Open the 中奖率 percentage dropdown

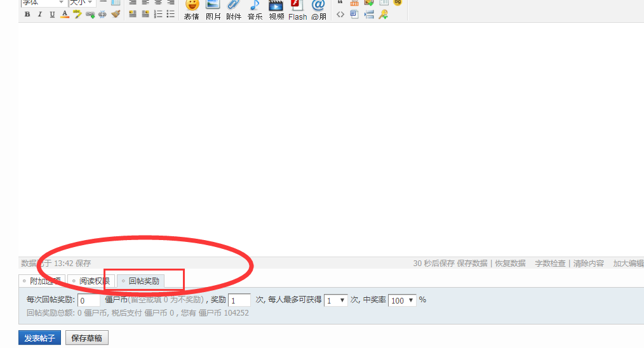click(402, 300)
